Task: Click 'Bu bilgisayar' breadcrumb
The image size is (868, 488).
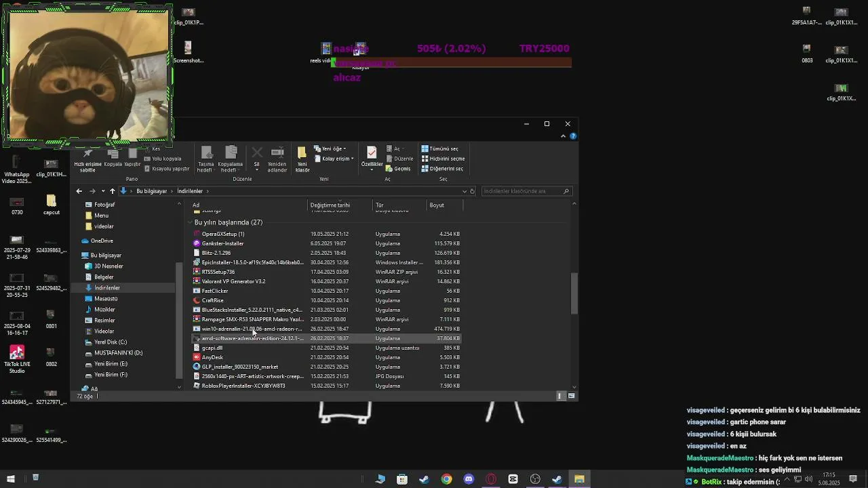Action: tap(151, 191)
